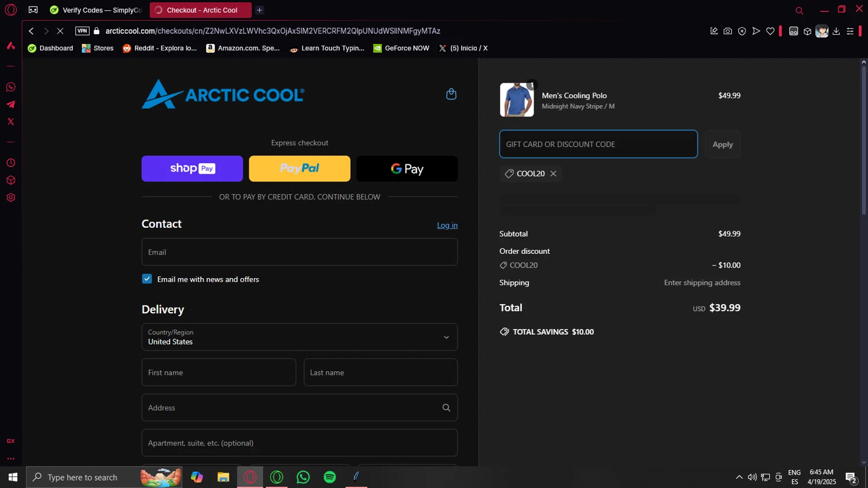The image size is (868, 488).
Task: Open the Inicio / X bookmark
Action: click(x=463, y=48)
